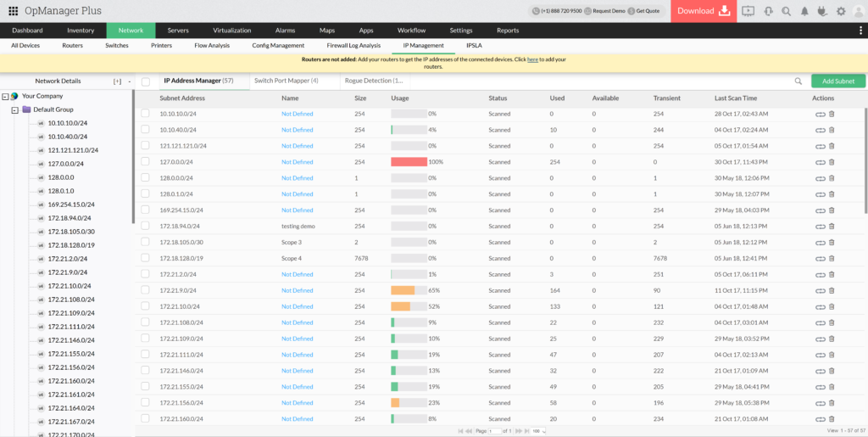
Task: Open the page size dropdown showing 100
Action: click(x=537, y=431)
